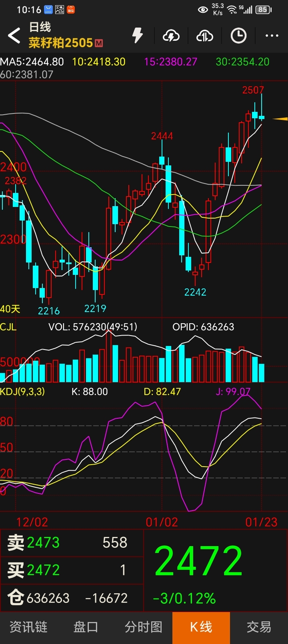Screen dimensions: 288x644
Task: Tap the position change -16672
Action: tap(106, 598)
